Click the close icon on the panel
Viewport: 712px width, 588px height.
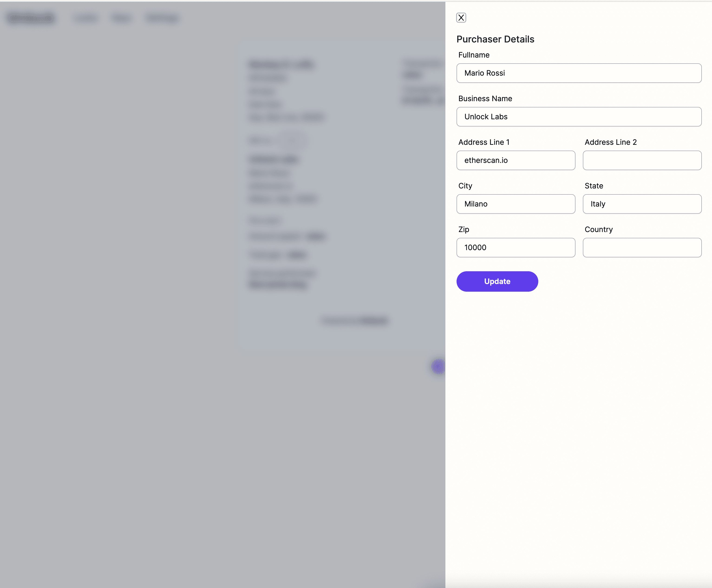(x=461, y=17)
